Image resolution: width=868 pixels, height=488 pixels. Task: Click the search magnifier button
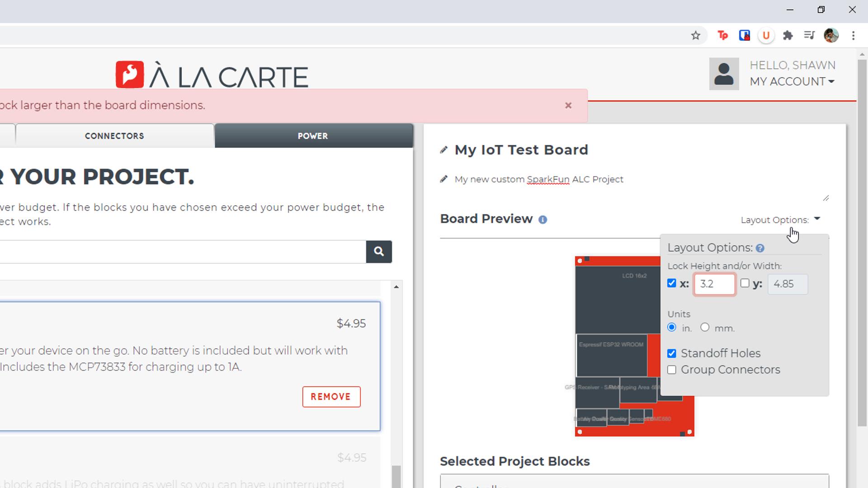[379, 252]
